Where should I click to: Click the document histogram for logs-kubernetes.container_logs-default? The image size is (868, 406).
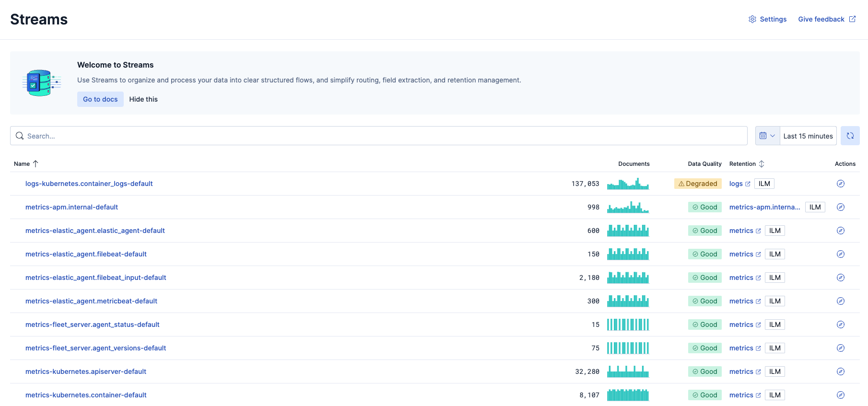(x=628, y=184)
